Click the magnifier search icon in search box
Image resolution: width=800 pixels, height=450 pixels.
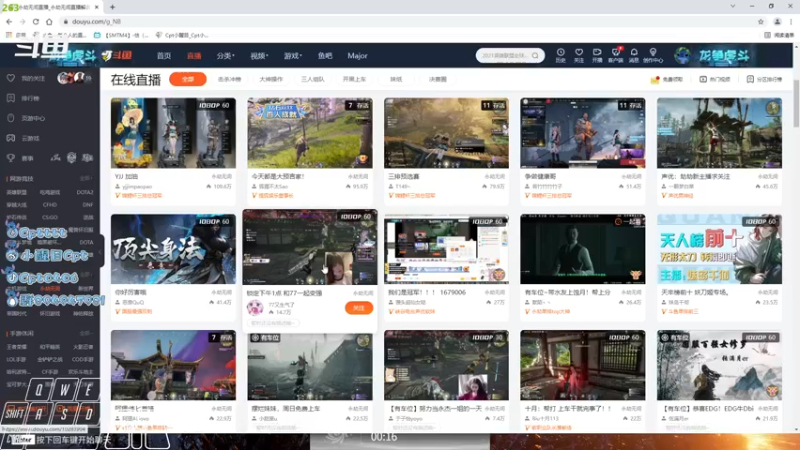point(535,55)
